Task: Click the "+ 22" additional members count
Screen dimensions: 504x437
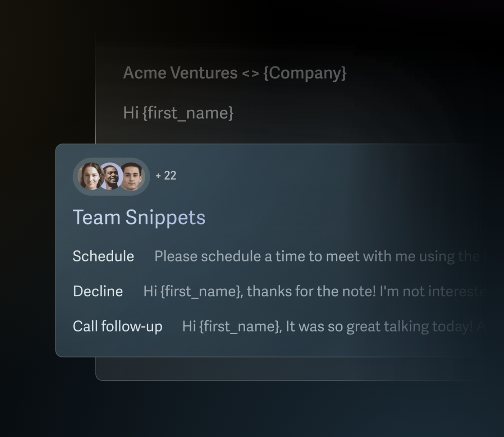Action: pos(166,176)
